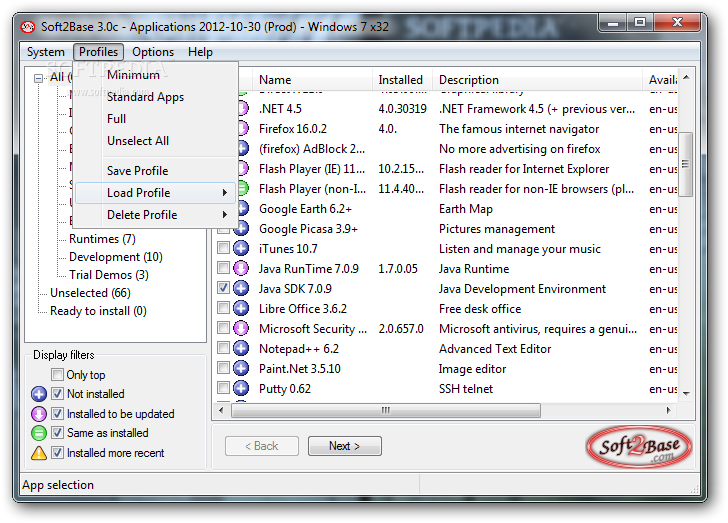728x523 pixels.
Task: Click the blue Not installed filter icon
Action: point(39,394)
